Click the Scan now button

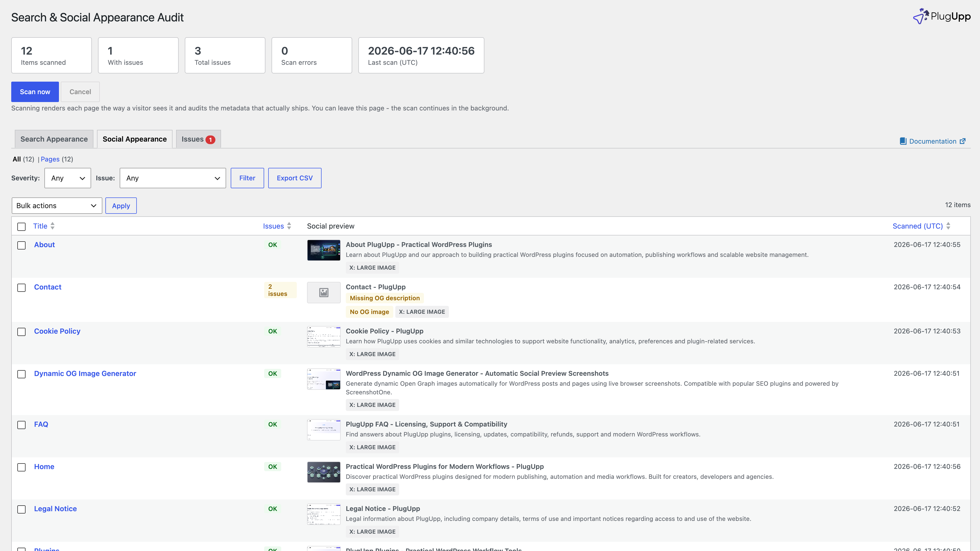pyautogui.click(x=35, y=92)
